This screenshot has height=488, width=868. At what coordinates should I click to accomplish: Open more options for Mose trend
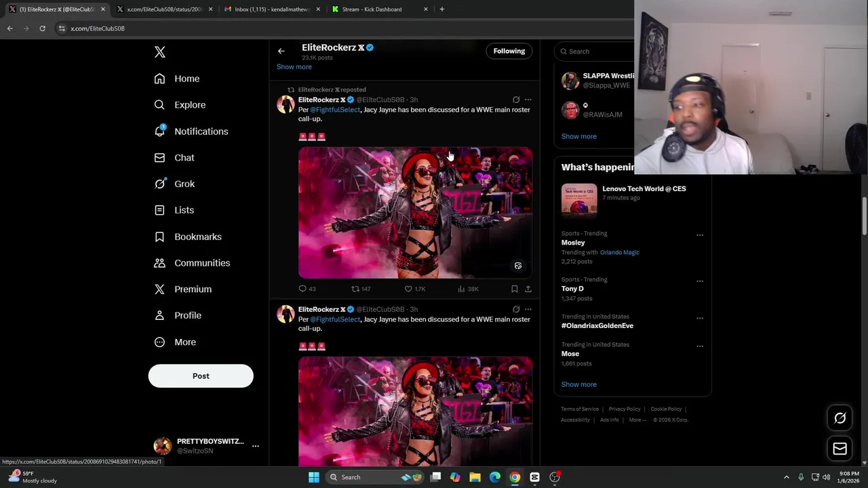point(700,346)
